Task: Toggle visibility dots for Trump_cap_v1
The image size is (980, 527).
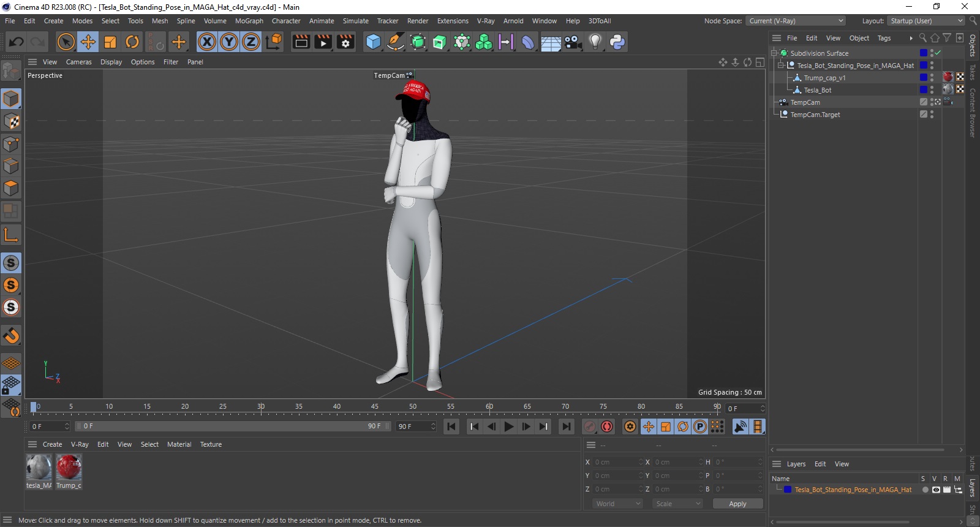Action: point(932,78)
